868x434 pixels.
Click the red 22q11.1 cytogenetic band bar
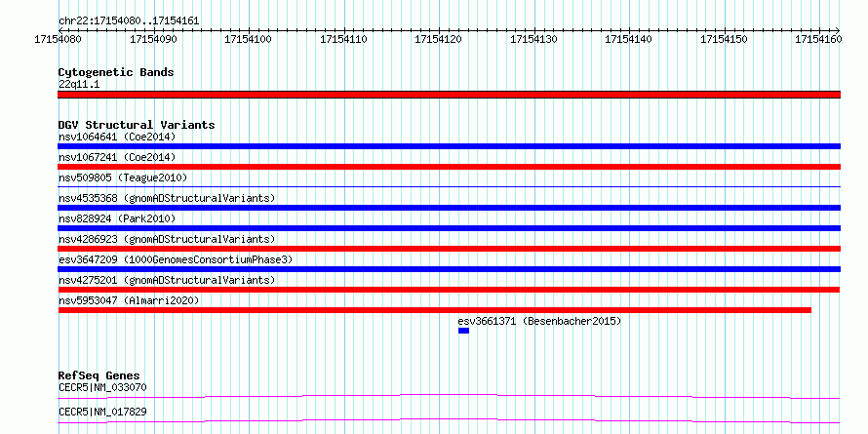pyautogui.click(x=449, y=95)
